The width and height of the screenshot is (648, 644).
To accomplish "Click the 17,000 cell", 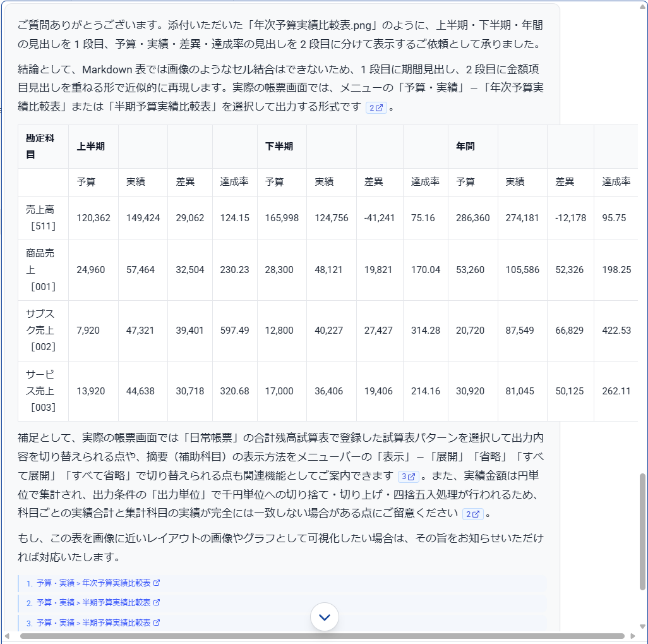I will tap(282, 391).
